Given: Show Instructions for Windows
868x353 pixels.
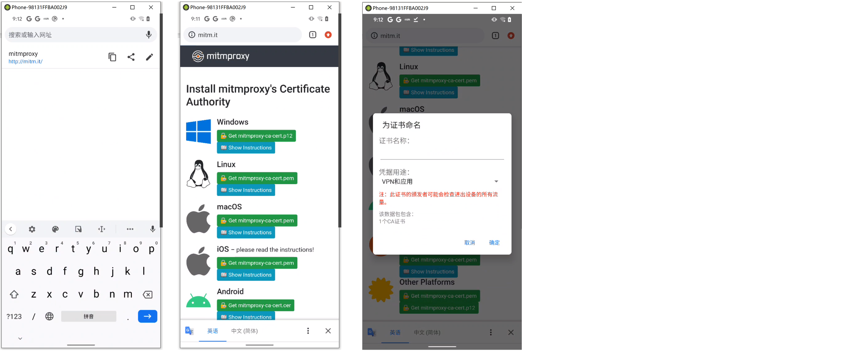Looking at the screenshot, I should (x=246, y=148).
